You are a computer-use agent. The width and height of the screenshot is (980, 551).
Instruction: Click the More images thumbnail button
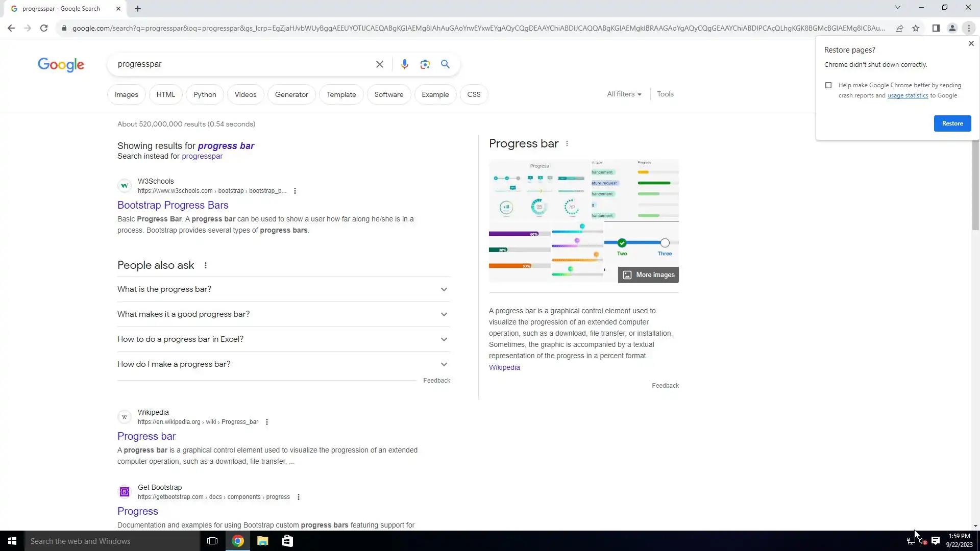click(648, 275)
